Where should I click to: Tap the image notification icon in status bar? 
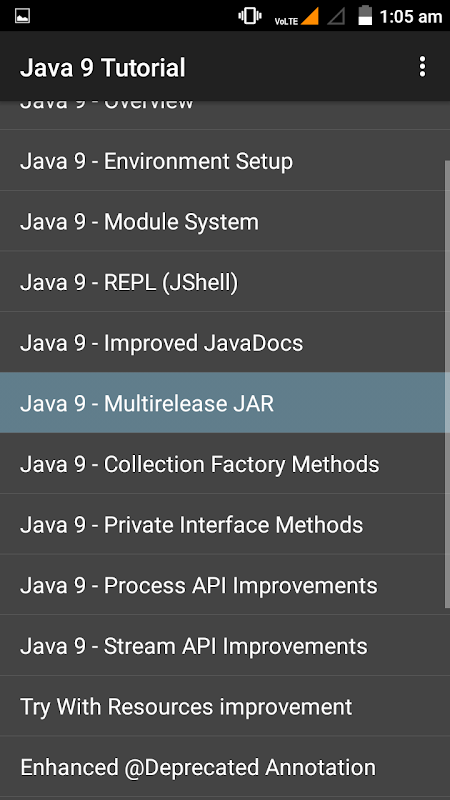click(22, 16)
